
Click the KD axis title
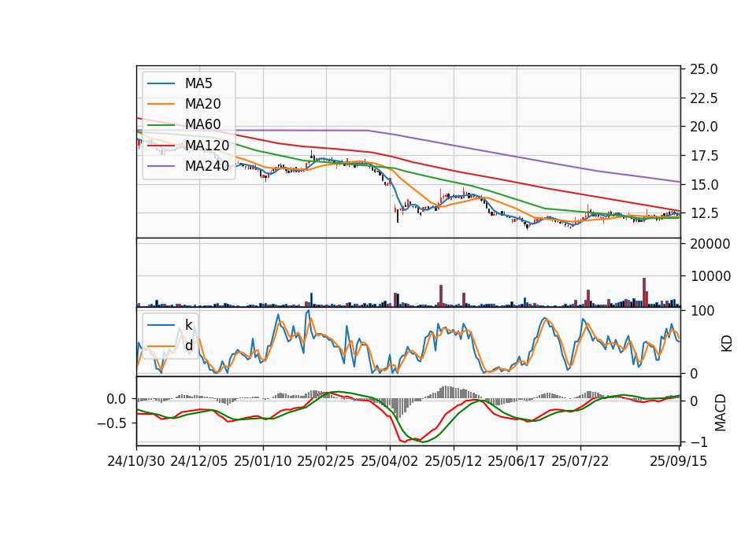click(727, 344)
